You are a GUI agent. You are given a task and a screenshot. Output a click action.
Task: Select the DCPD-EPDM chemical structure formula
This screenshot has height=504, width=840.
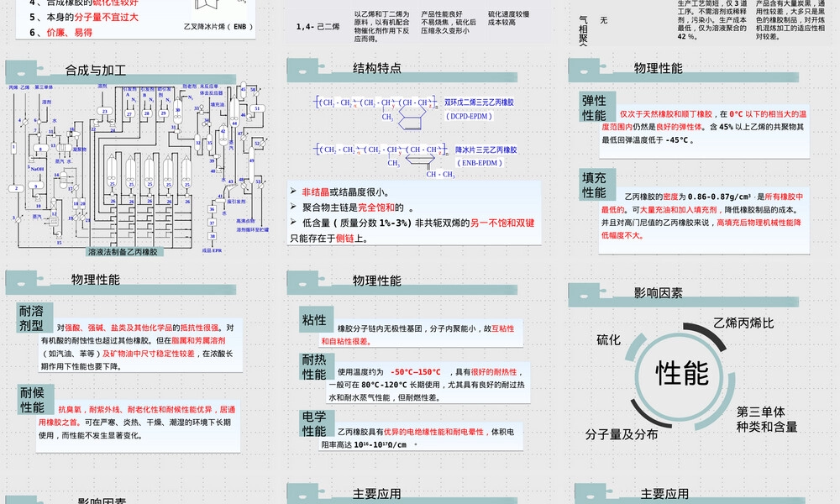pyautogui.click(x=376, y=112)
